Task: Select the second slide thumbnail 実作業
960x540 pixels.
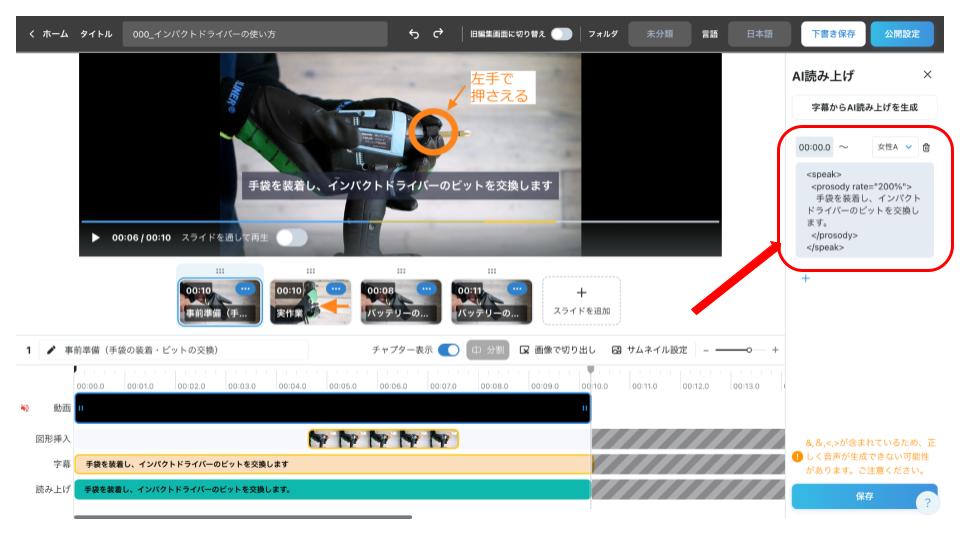Action: click(x=310, y=301)
